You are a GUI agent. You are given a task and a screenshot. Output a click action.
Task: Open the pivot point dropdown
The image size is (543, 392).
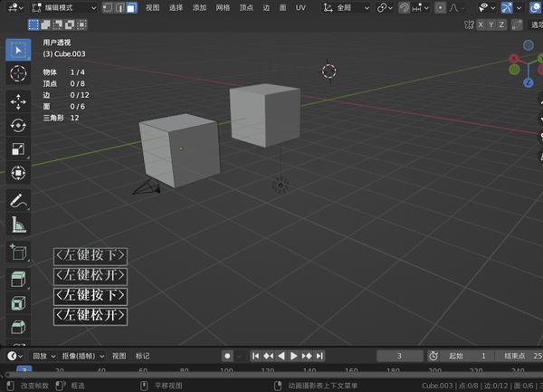pos(385,7)
